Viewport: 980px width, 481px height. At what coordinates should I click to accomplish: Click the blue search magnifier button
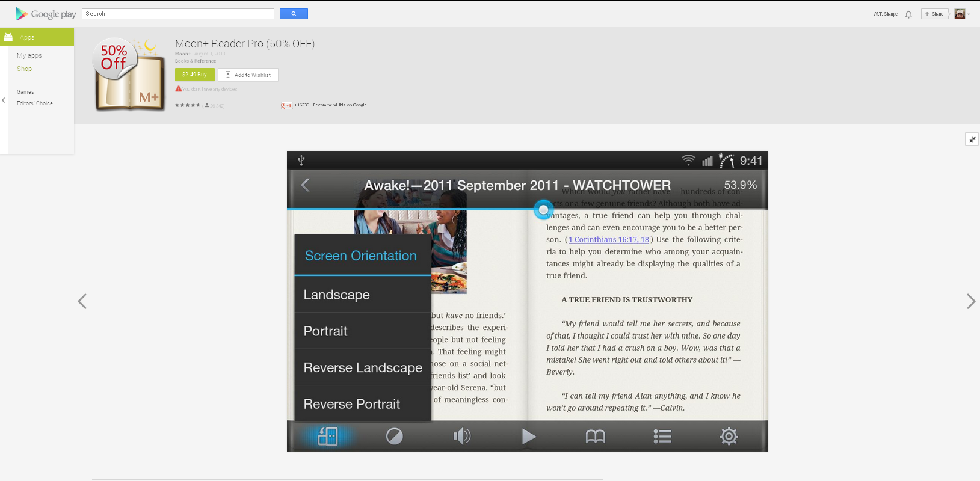click(x=294, y=14)
